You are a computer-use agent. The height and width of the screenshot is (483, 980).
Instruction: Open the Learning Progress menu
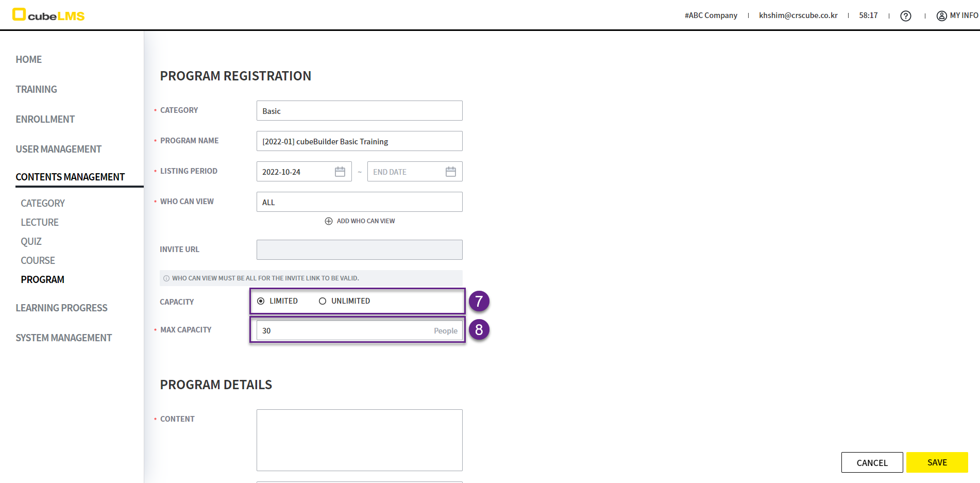tap(61, 308)
